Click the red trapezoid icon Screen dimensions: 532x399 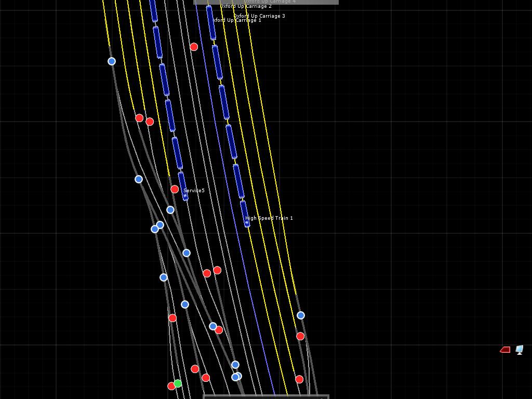[x=505, y=350]
